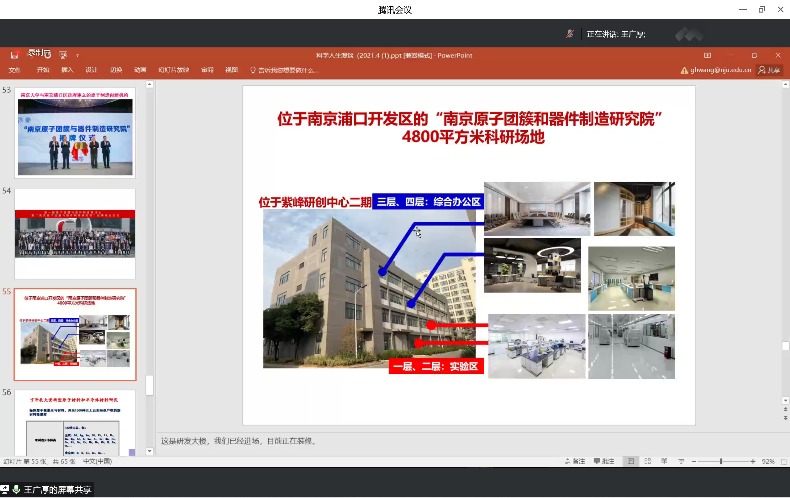Open reading view icon in status bar
This screenshot has width=790, height=498.
coord(665,461)
